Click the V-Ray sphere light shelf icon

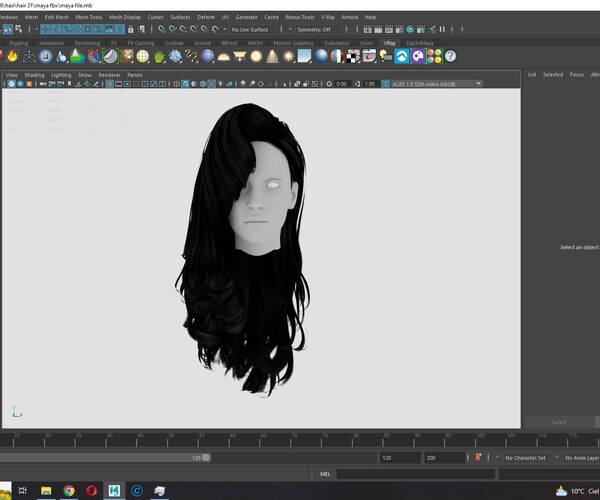click(256, 57)
